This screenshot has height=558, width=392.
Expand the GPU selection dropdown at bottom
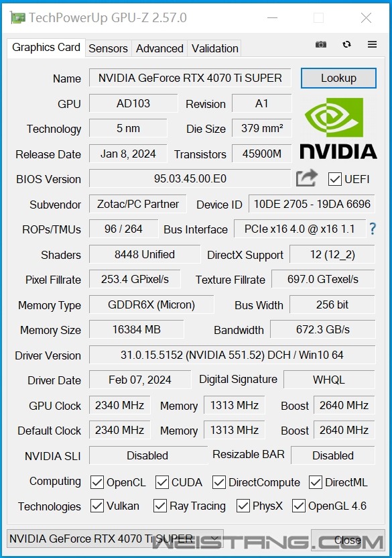115,539
